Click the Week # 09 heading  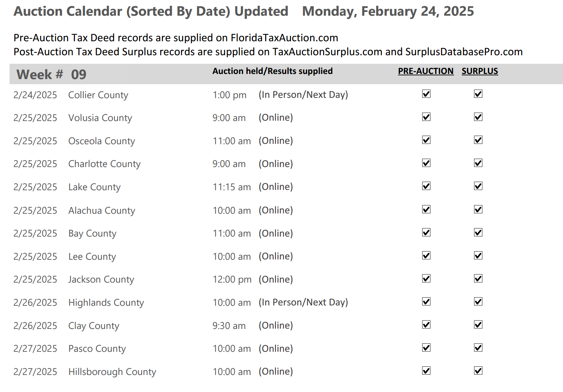coord(51,74)
